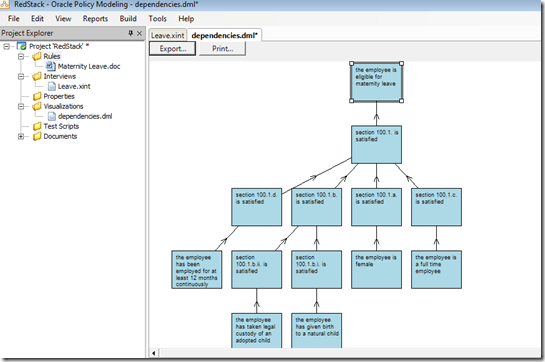The image size is (545, 362).
Task: Select 'section 100.1.b. is satisfied' node
Action: (x=317, y=207)
